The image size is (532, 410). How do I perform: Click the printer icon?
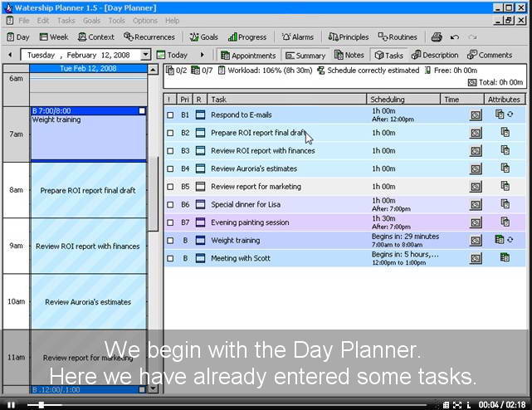tap(437, 37)
